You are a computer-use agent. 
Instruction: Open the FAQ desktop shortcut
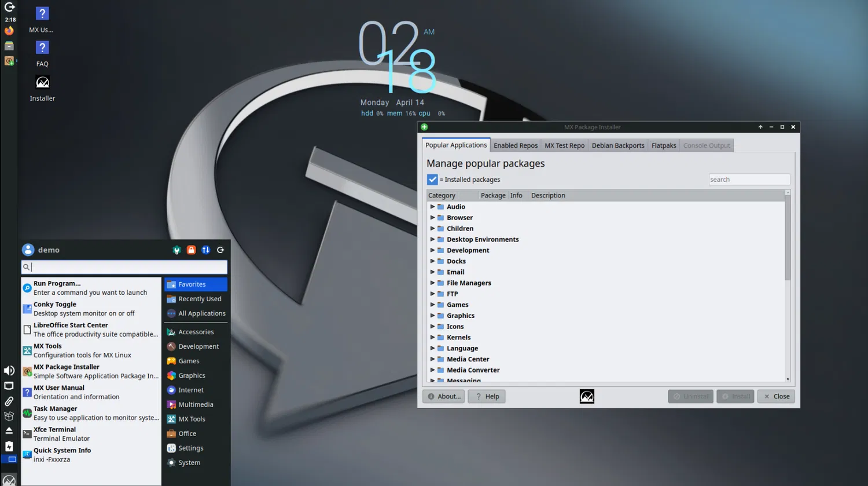(x=42, y=48)
